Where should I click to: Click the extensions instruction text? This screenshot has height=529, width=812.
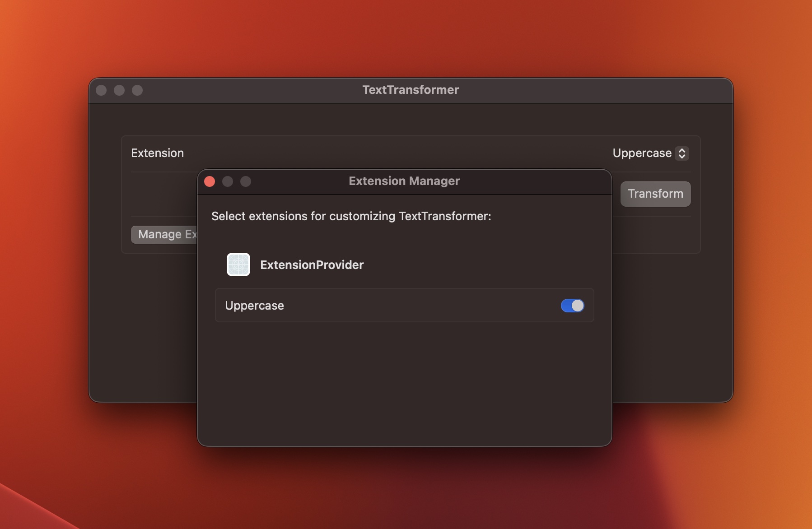coord(351,216)
